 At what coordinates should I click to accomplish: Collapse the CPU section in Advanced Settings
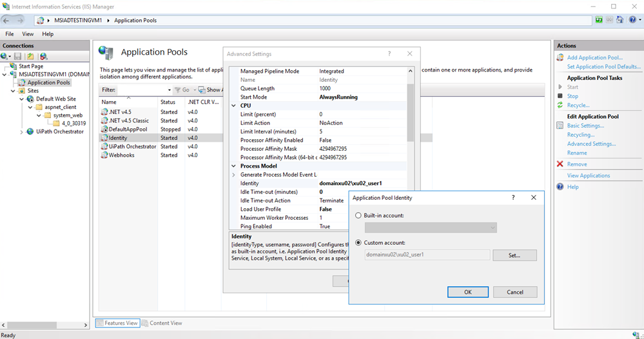(234, 105)
